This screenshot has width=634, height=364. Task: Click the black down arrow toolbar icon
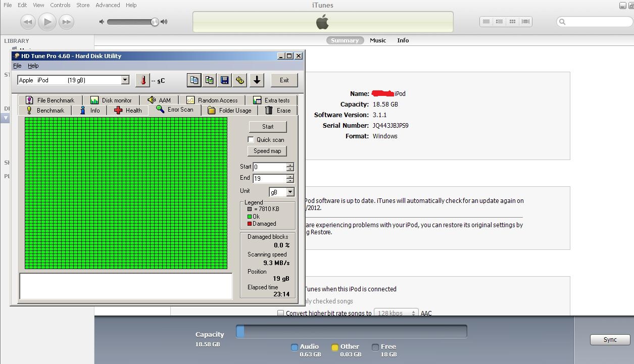257,80
